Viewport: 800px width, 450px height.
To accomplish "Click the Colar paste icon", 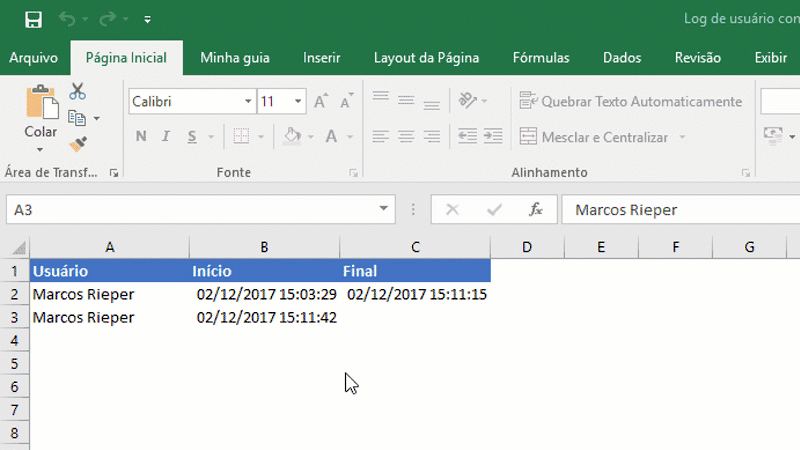I will (x=42, y=102).
